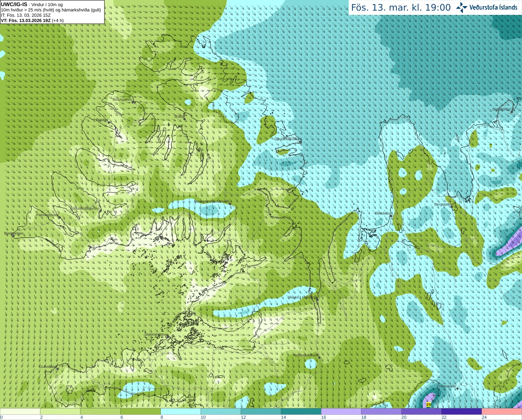Click the date heading Fös. 13. mar. kl. 19:00
522x420 pixels.
(x=401, y=7)
